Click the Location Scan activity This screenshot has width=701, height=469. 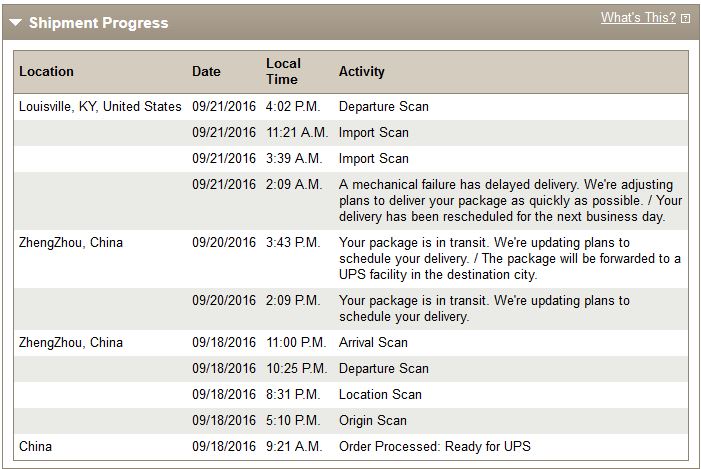pyautogui.click(x=380, y=394)
